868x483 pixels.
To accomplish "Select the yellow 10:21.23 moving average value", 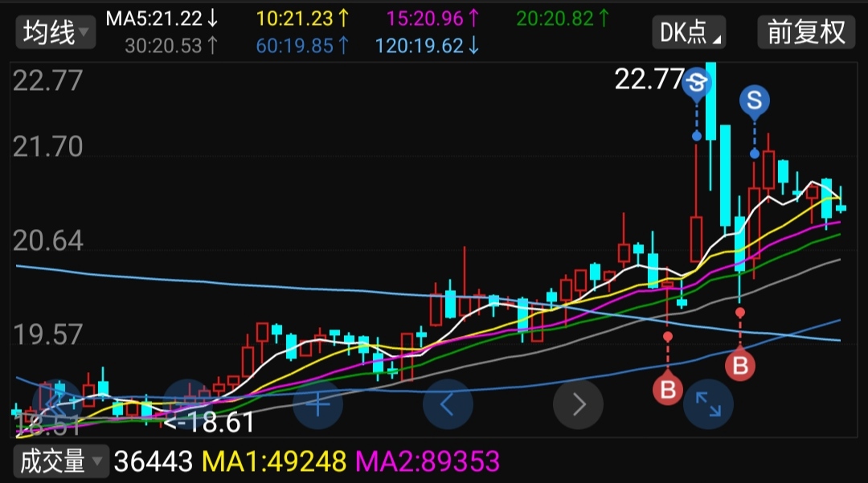I will [x=303, y=18].
